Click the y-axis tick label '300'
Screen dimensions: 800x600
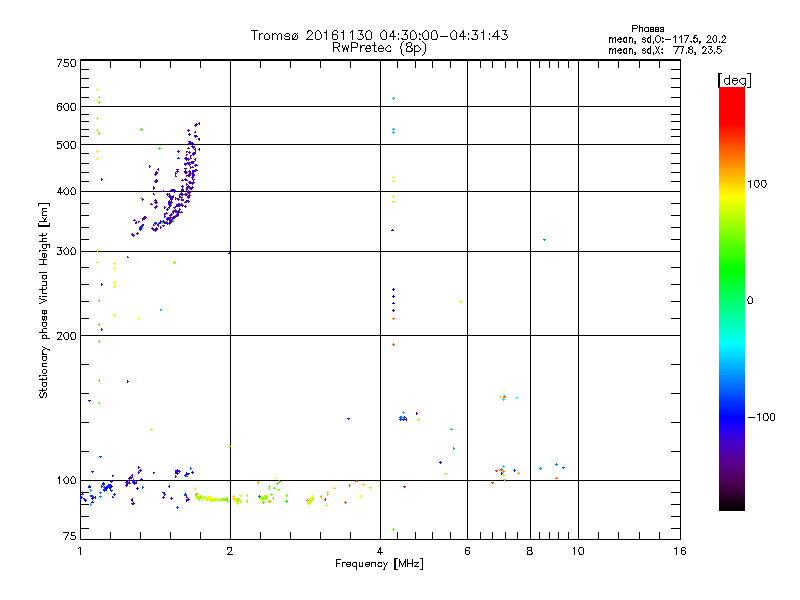(x=66, y=252)
